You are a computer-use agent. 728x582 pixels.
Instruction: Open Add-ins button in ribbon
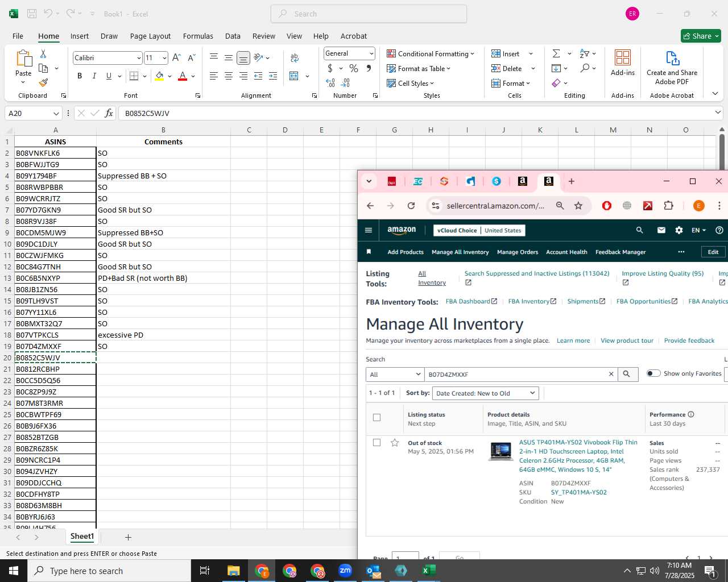pyautogui.click(x=623, y=63)
